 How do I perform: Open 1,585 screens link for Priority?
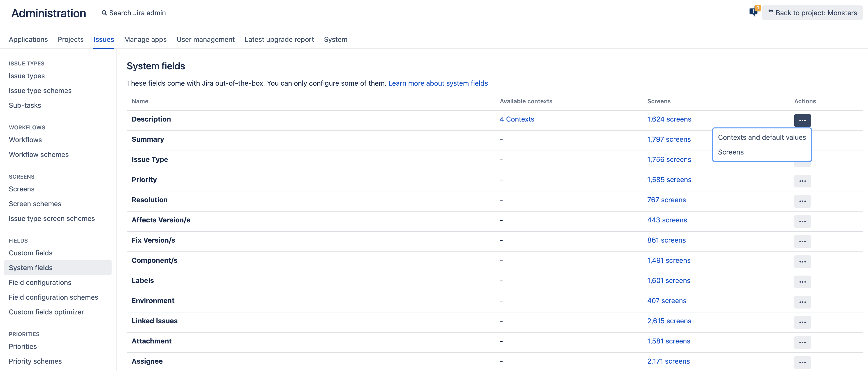click(669, 180)
